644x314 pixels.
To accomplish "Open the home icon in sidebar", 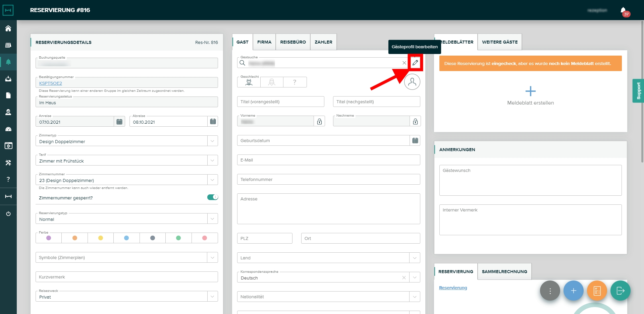I will (8, 28).
